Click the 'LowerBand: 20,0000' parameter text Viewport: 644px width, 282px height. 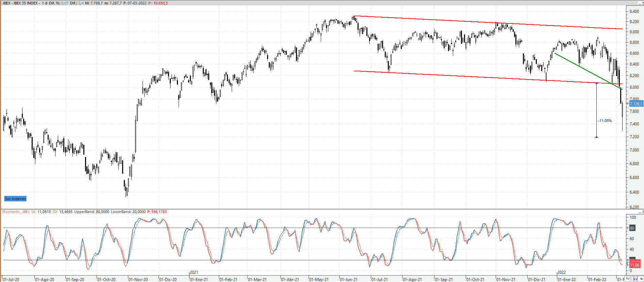click(128, 212)
